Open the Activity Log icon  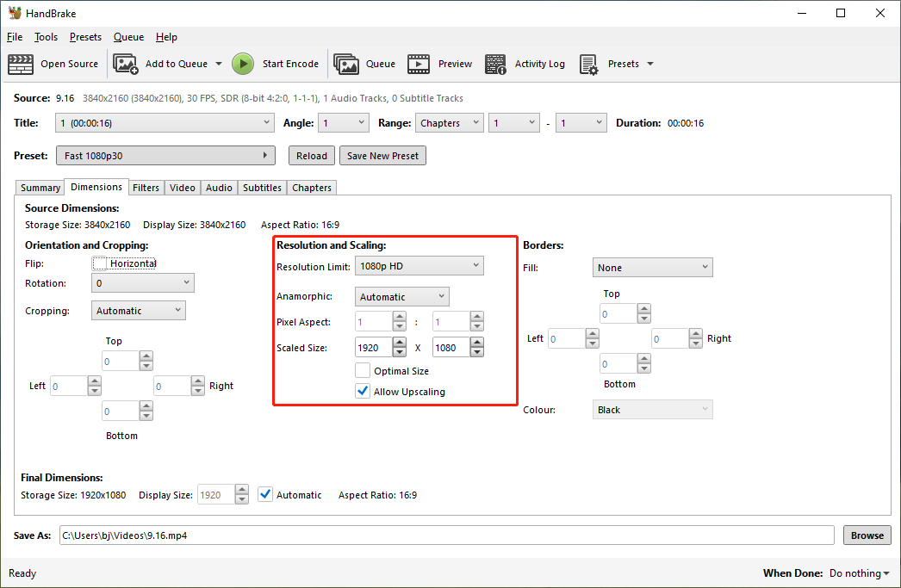point(495,64)
